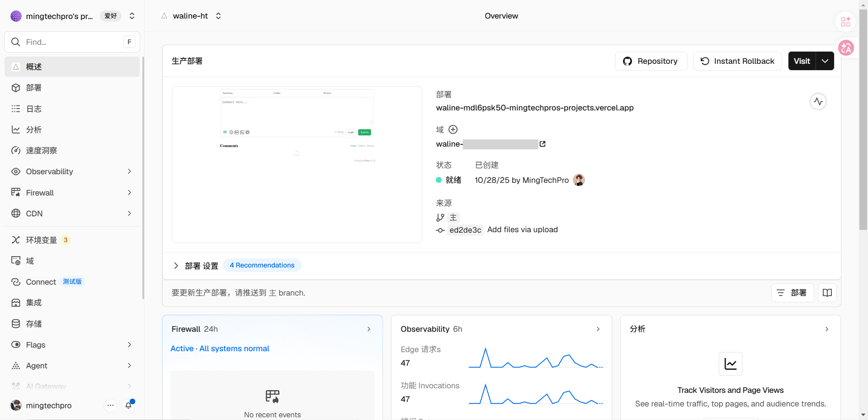The image size is (868, 420).
Task: Expand the Firewall sidebar section
Action: pos(129,193)
